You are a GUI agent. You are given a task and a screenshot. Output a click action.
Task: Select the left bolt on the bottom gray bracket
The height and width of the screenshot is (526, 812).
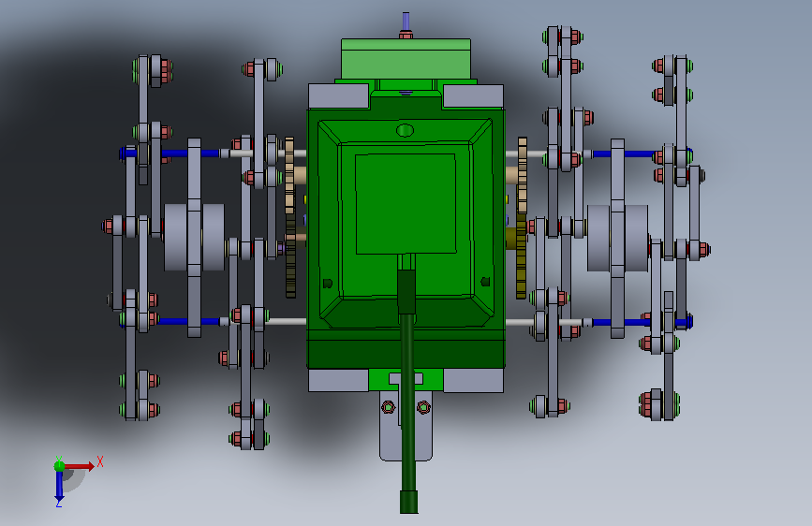pyautogui.click(x=389, y=407)
